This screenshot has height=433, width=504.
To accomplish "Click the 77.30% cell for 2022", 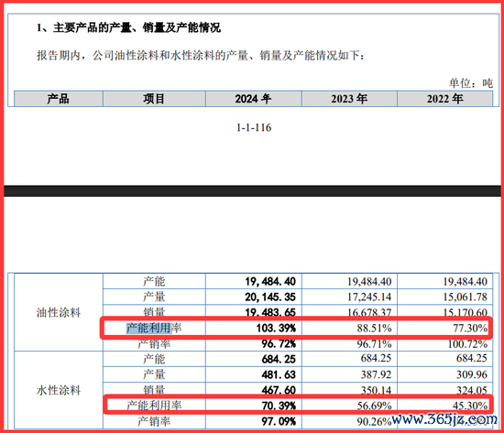I will (x=470, y=328).
